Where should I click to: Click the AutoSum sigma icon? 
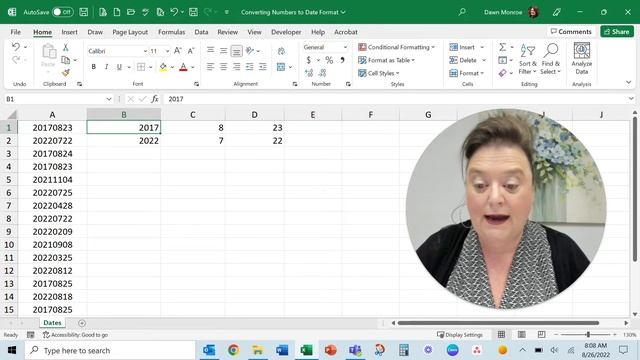(503, 47)
